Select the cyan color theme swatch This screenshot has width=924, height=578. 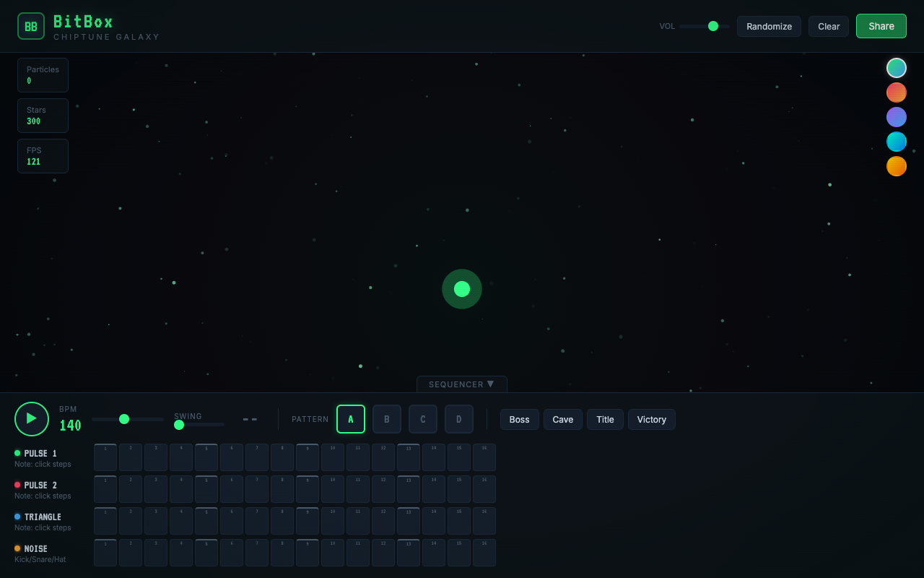(x=897, y=142)
